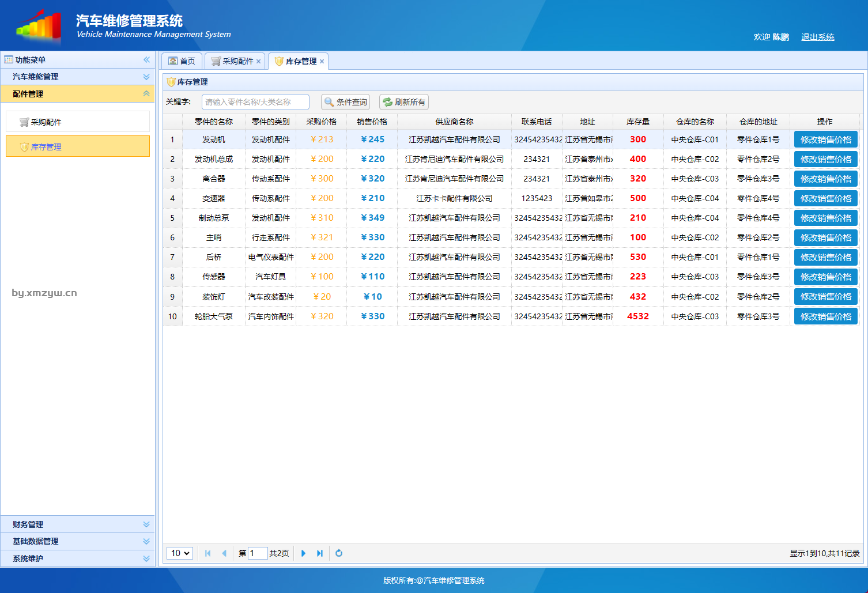
Task: Select the 发动机总成 name cell
Action: pos(214,159)
